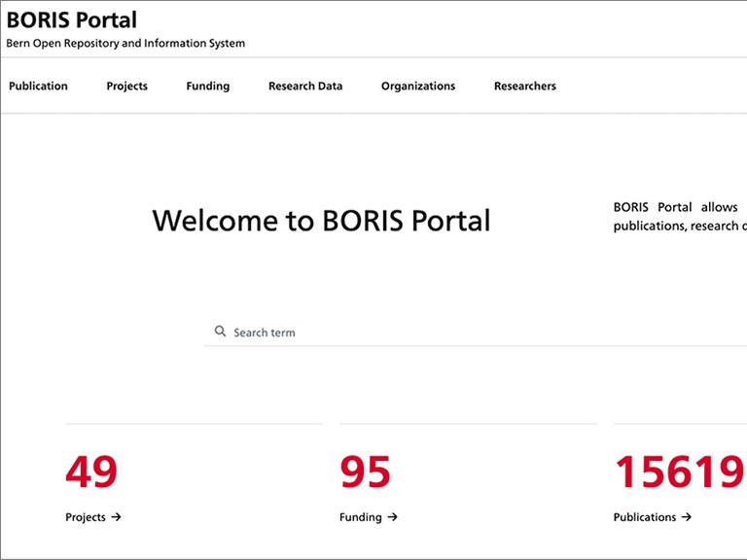Go to Research Data section
This screenshot has height=560, width=747.
(305, 87)
